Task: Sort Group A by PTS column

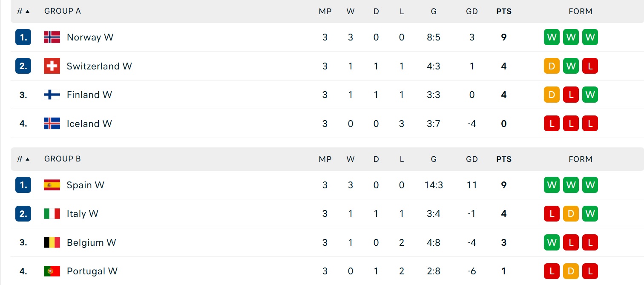Action: pos(504,12)
